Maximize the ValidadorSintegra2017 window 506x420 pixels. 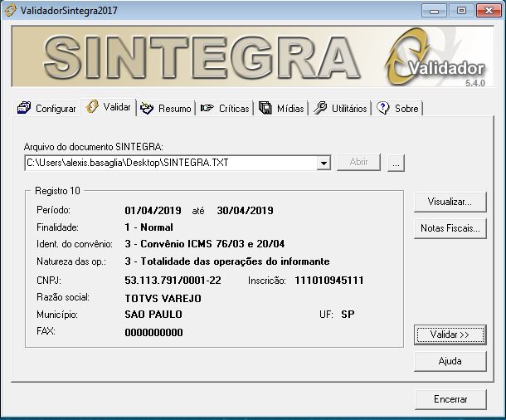click(461, 11)
